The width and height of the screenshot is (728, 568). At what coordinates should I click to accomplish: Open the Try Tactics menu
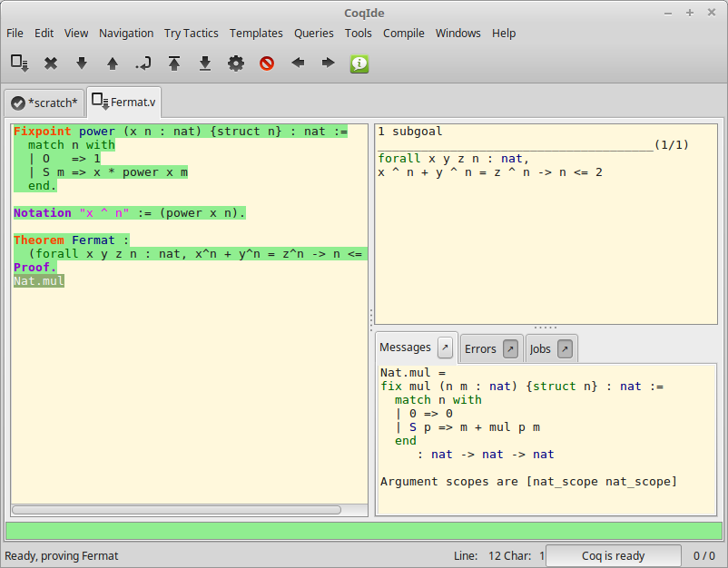pos(191,33)
